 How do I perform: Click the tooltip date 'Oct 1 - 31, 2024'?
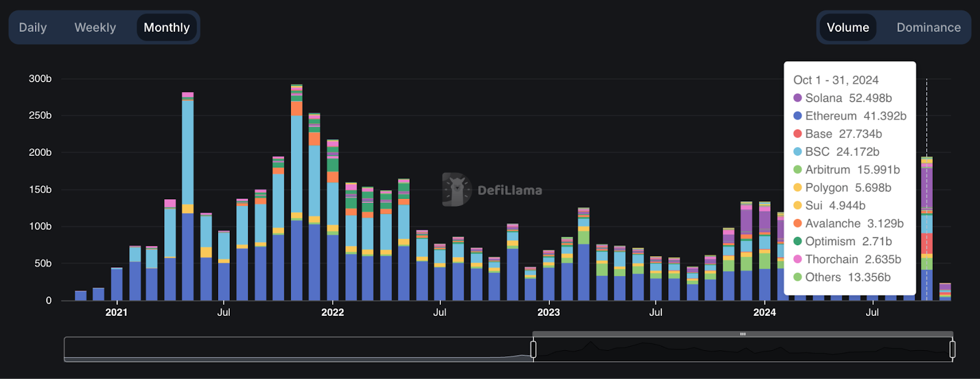(835, 80)
